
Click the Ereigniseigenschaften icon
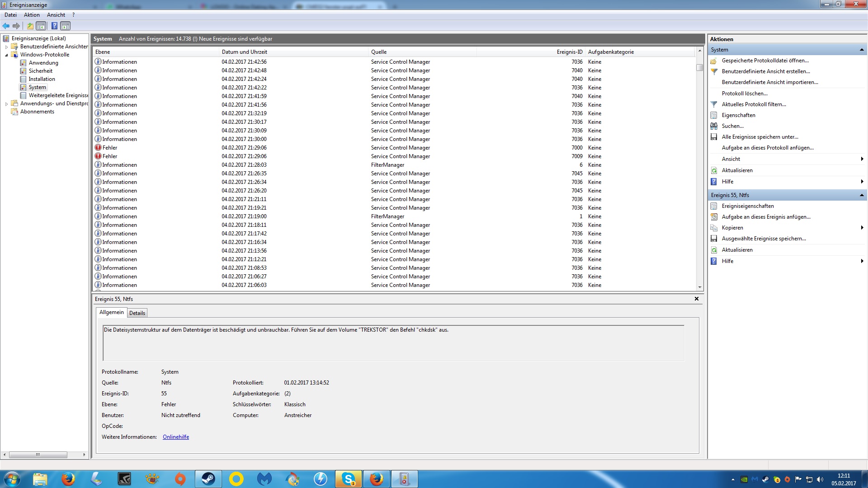[x=714, y=206]
